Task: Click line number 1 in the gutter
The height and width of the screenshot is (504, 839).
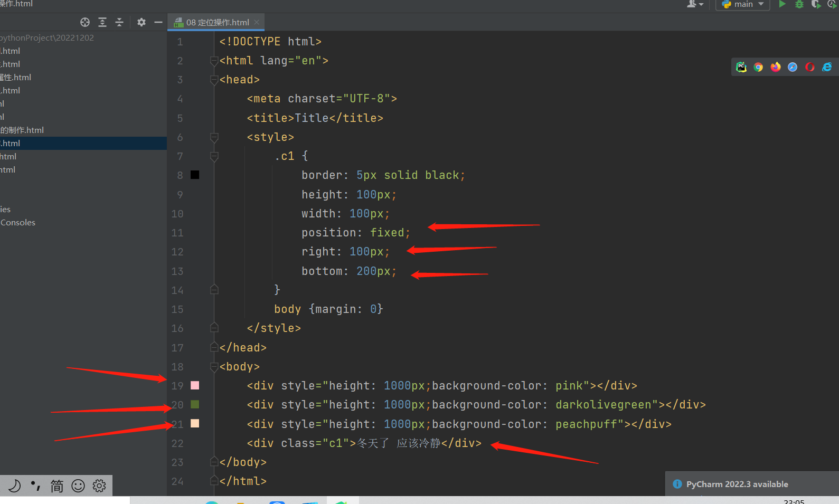Action: tap(180, 42)
